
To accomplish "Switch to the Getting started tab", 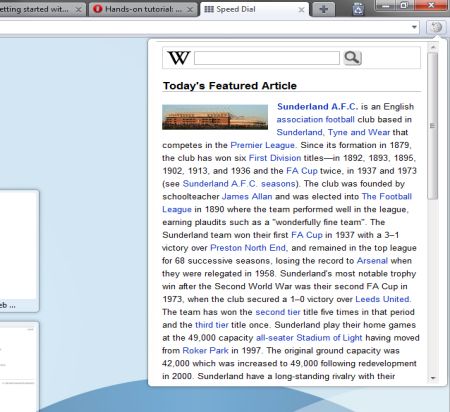I will pos(42,9).
